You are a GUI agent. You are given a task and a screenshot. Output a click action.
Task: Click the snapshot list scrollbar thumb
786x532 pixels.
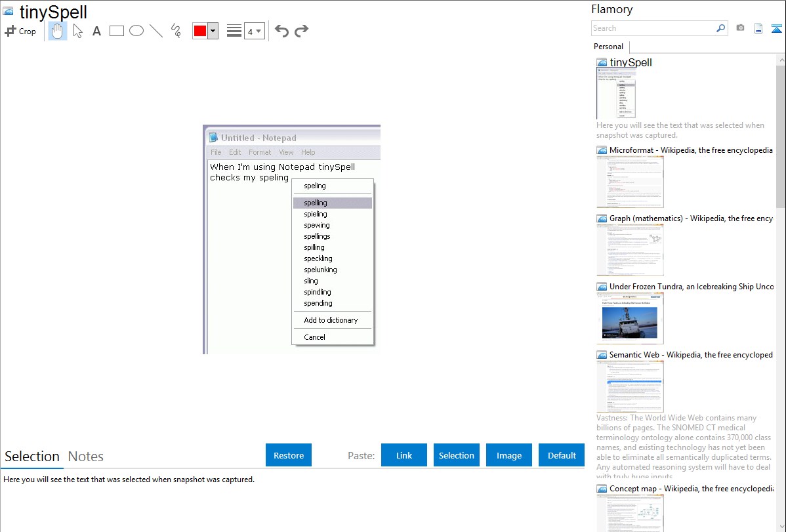click(781, 136)
